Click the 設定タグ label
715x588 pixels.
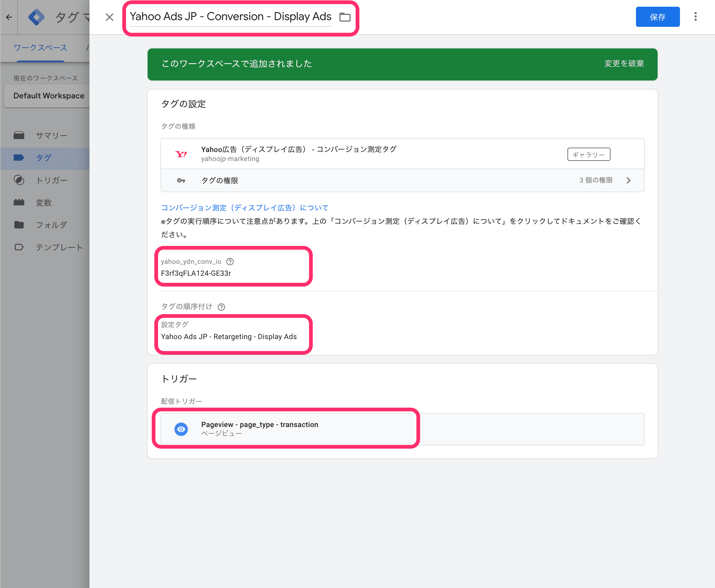(x=174, y=325)
